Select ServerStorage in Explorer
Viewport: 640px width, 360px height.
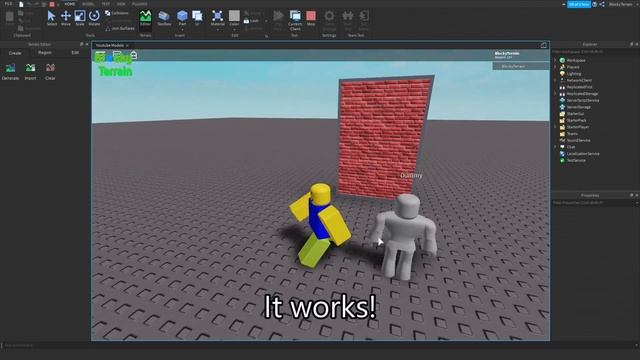[x=578, y=107]
